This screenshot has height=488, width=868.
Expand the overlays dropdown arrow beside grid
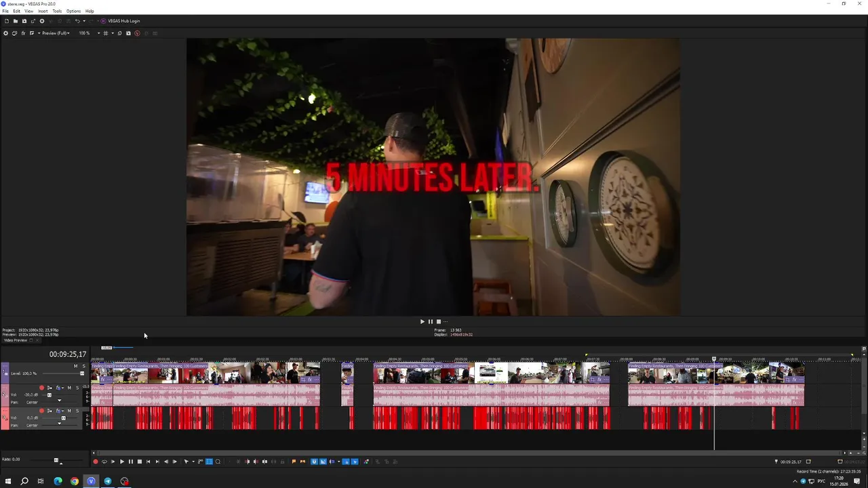click(x=113, y=33)
